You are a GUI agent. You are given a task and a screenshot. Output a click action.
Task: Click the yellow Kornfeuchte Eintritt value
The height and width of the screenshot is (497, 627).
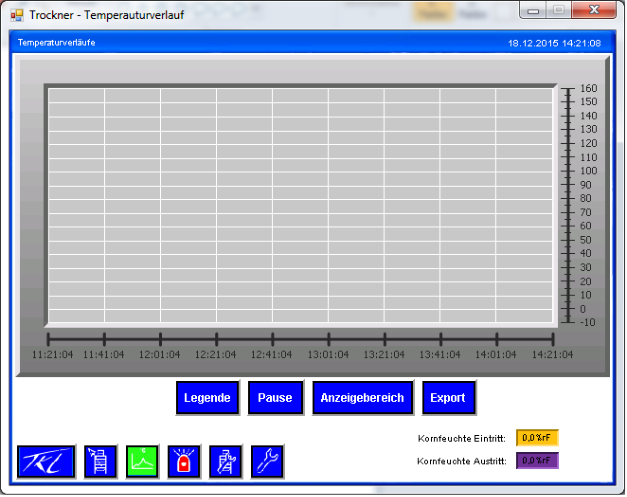coord(537,438)
